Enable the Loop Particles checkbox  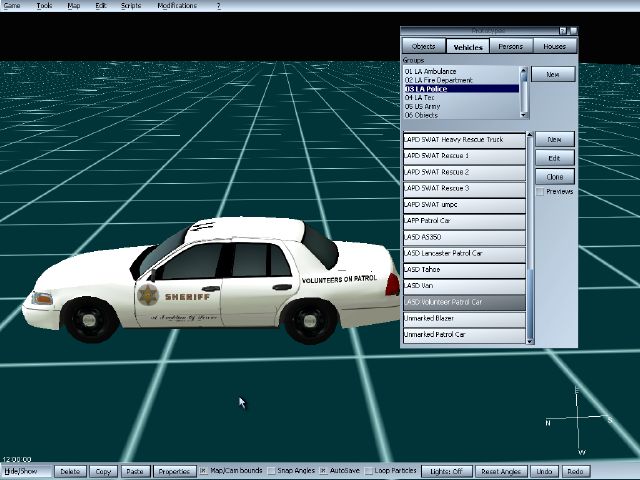[368, 471]
